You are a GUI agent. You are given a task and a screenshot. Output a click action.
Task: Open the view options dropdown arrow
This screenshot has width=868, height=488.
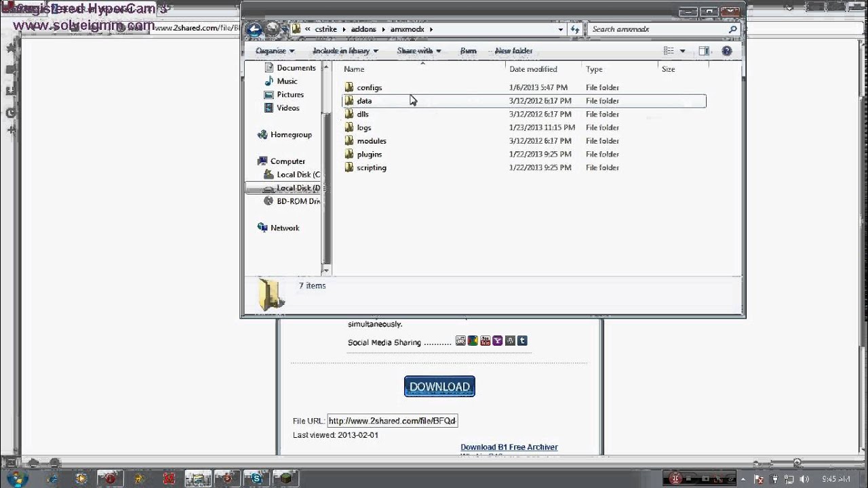pyautogui.click(x=682, y=51)
